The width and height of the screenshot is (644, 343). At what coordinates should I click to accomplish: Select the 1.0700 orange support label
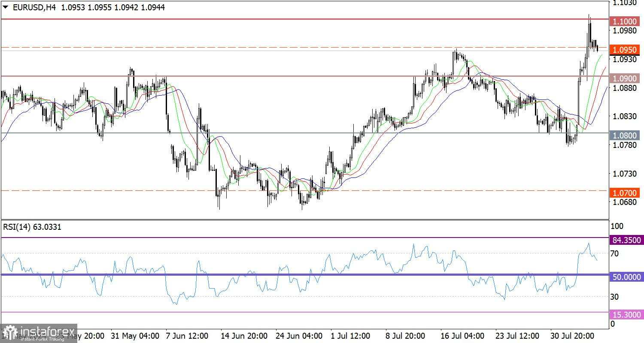625,193
